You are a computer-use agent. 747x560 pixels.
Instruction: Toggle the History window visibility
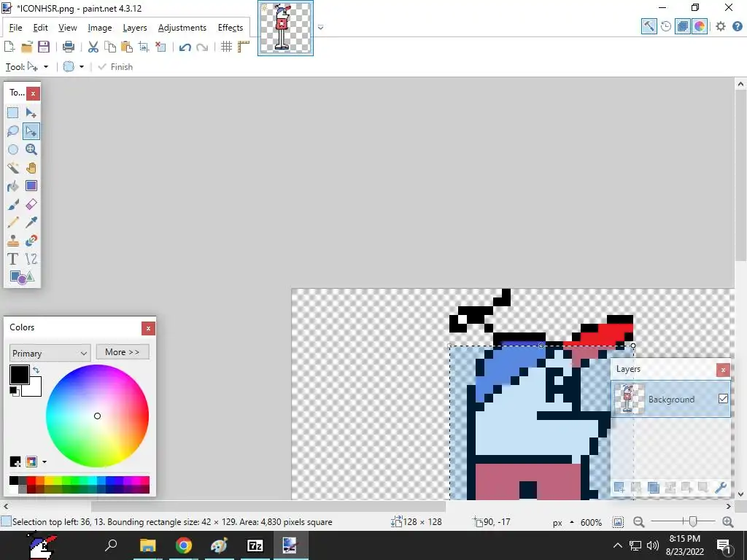[666, 26]
